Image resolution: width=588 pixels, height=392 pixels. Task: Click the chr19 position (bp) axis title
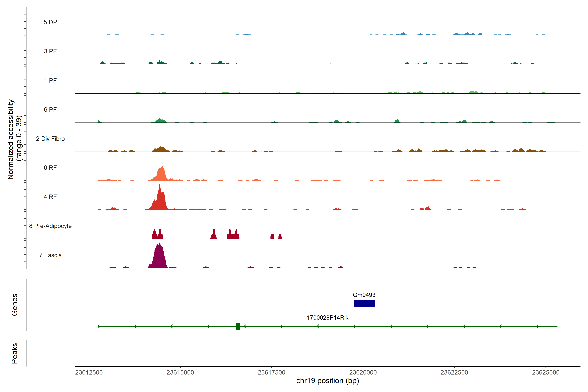coord(327,381)
